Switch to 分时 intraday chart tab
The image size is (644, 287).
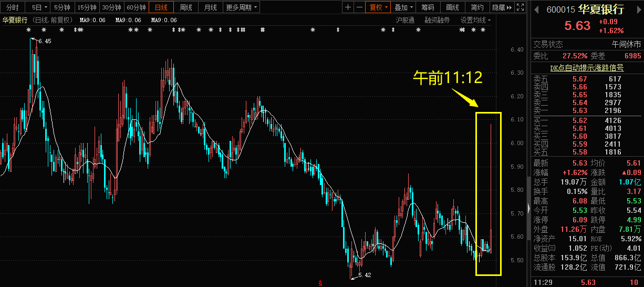[x=12, y=7]
